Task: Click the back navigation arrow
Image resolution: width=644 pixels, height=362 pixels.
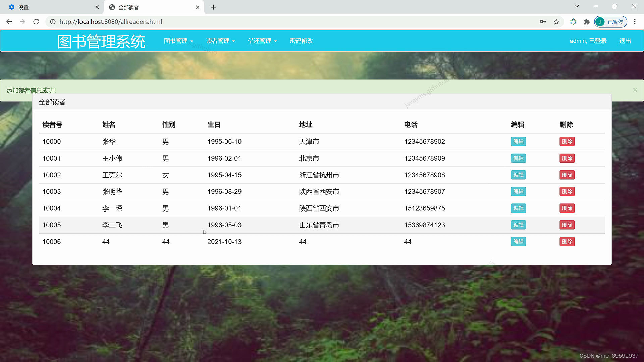Action: [x=9, y=22]
